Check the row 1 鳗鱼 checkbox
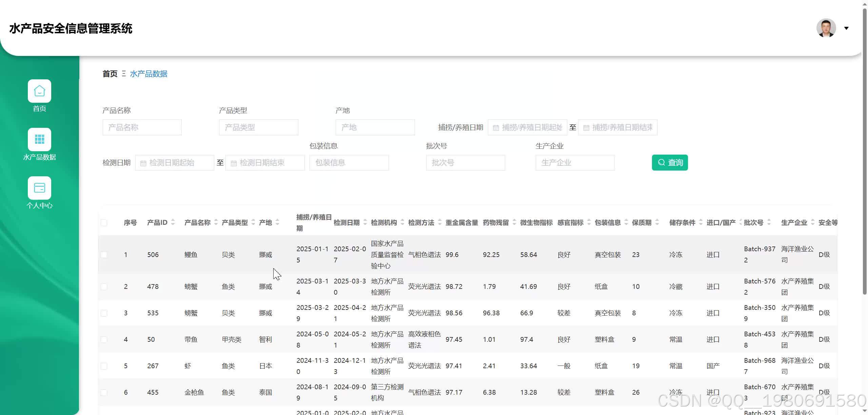 coord(104,255)
